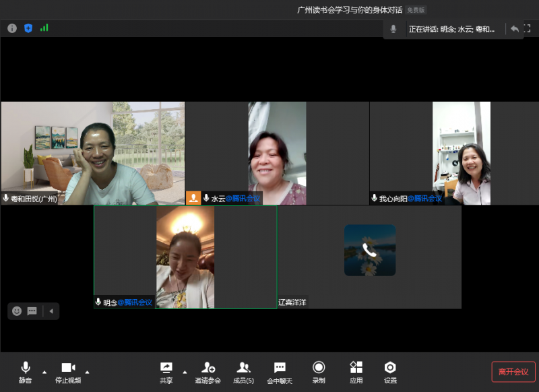Open the 成员(5) members list

[x=243, y=372]
